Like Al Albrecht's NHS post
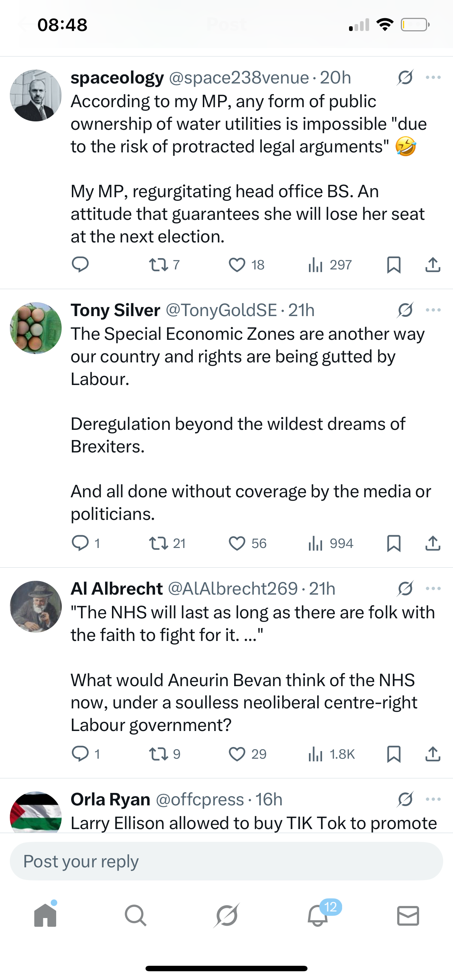Viewport: 453px width, 980px height. tap(237, 754)
